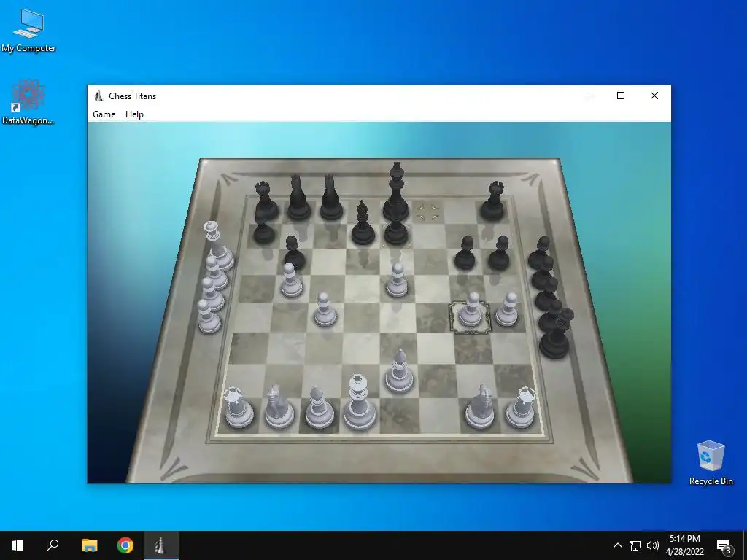Click the marked empty square beside the black king
The height and width of the screenshot is (560, 747).
(427, 212)
